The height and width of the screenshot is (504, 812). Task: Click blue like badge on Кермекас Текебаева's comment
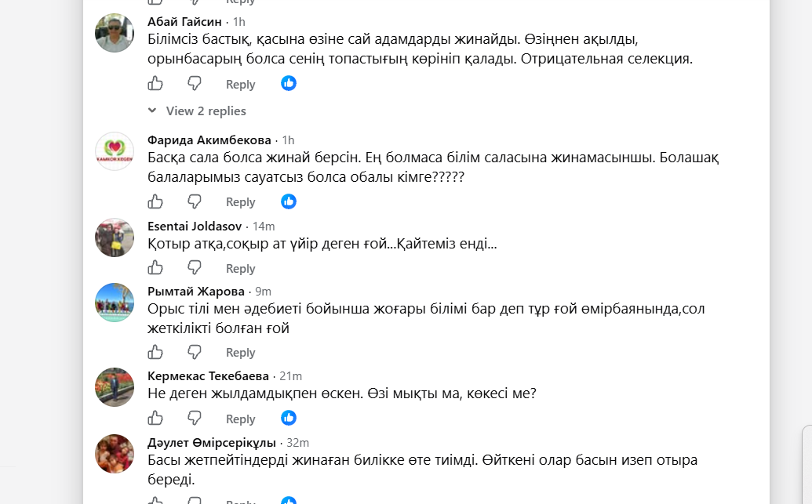tap(289, 418)
